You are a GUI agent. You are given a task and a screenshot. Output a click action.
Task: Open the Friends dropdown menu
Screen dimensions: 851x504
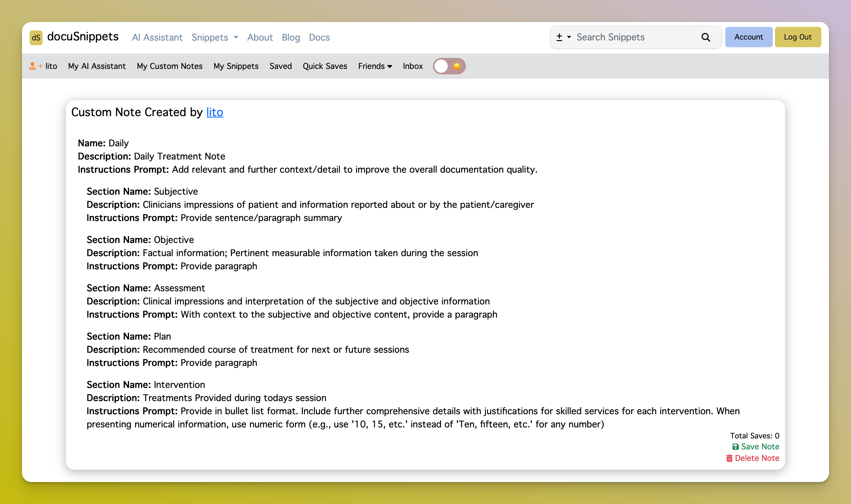coord(375,66)
